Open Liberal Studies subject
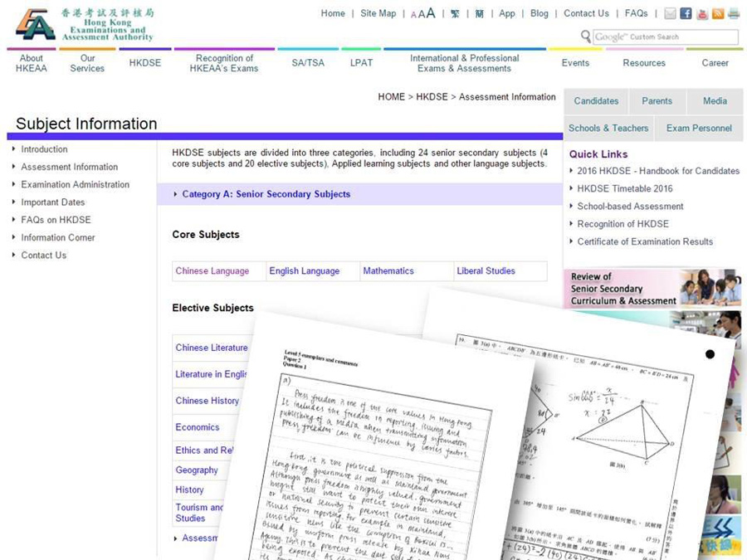 pyautogui.click(x=486, y=271)
